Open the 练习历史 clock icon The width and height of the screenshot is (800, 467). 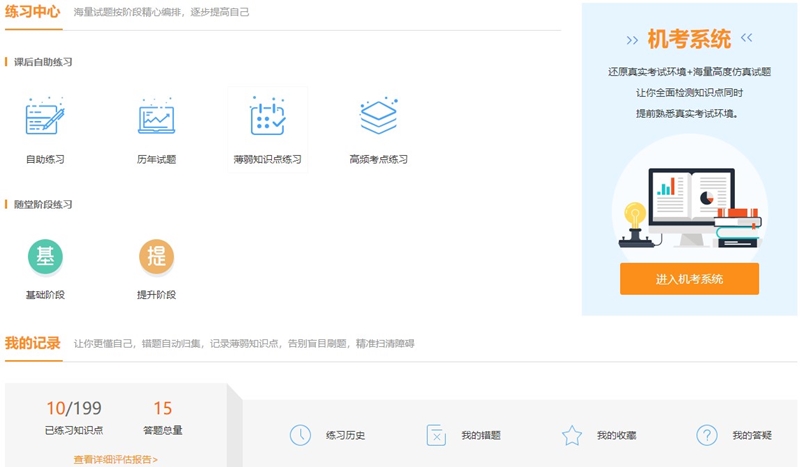click(x=300, y=435)
